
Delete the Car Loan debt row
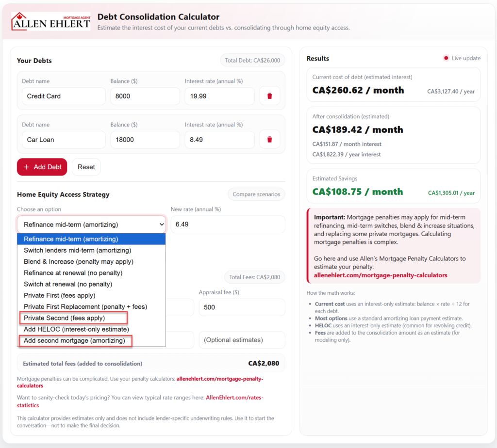coord(269,140)
